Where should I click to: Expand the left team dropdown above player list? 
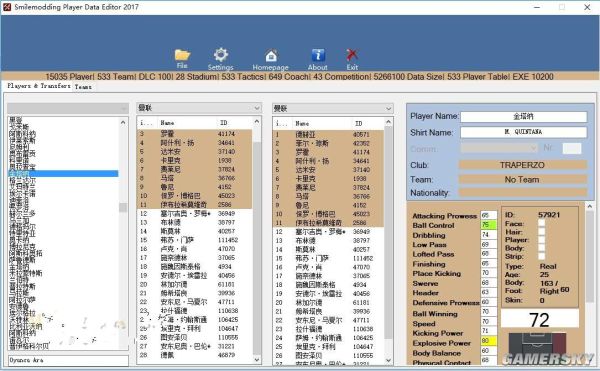(199, 108)
